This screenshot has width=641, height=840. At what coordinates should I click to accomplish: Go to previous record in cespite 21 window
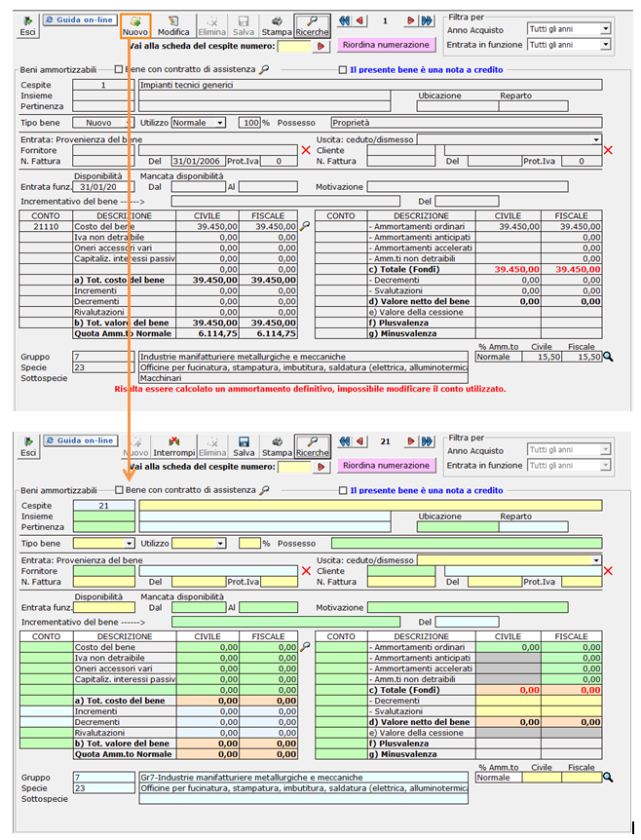point(360,441)
